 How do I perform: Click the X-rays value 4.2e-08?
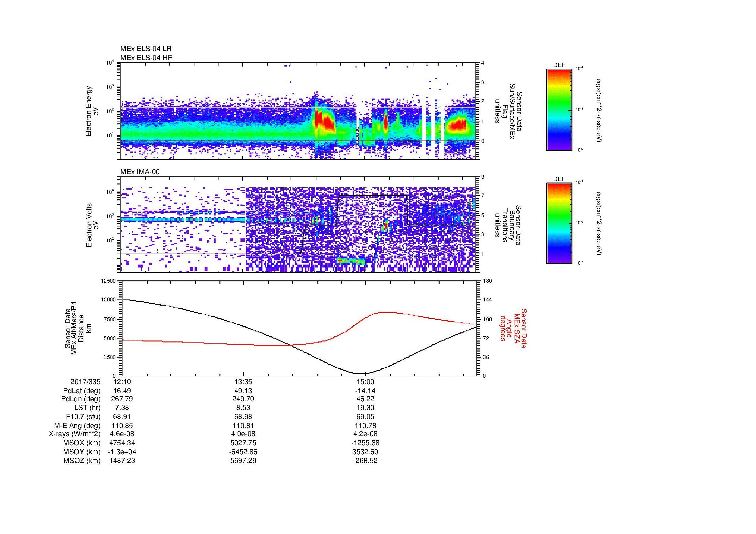click(x=366, y=434)
